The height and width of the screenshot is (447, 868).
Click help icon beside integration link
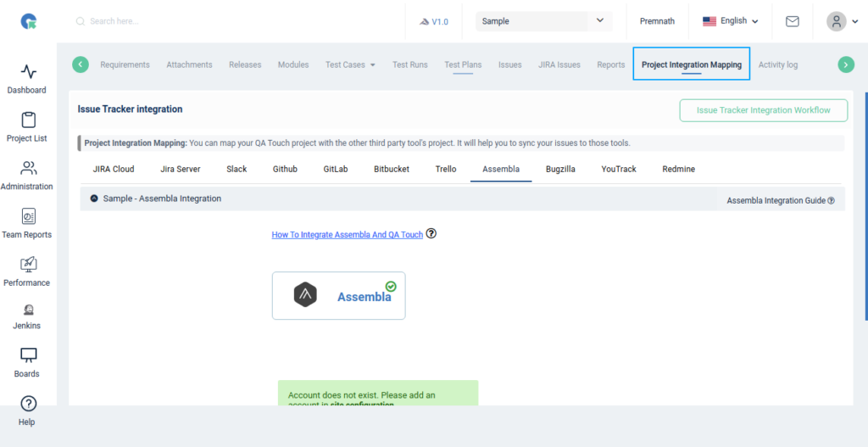click(x=431, y=234)
